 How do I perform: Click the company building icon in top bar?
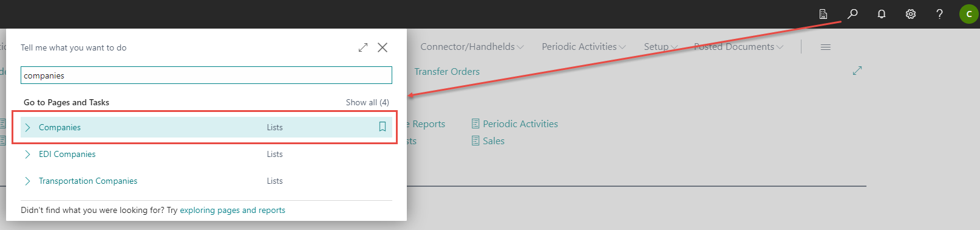(x=823, y=14)
